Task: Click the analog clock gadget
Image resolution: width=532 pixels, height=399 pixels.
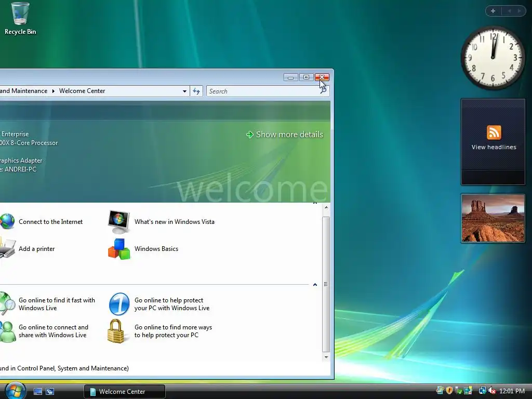Action: (493, 58)
